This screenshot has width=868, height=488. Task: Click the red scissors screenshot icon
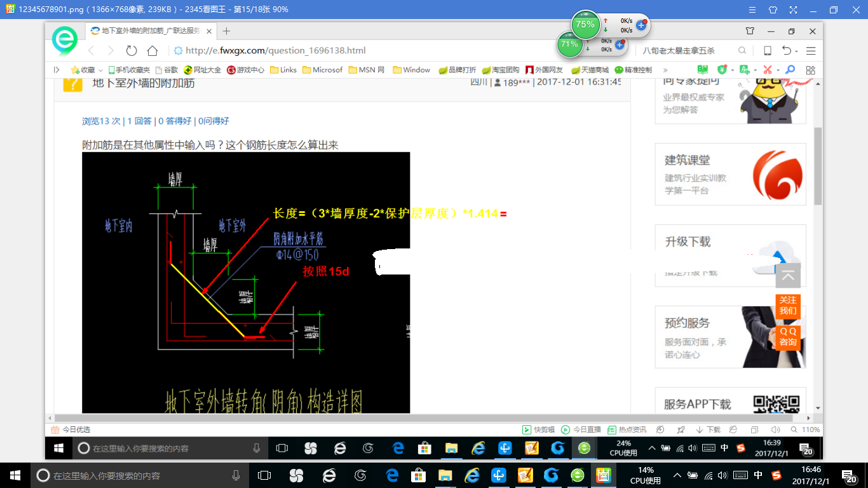click(x=767, y=69)
